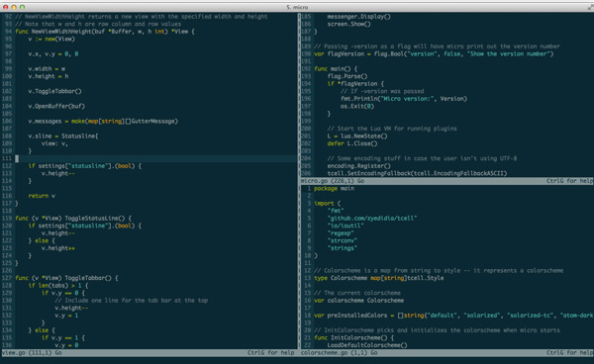The image size is (594, 364).
Task: Click the "tcell.SetEncodingFallback" line
Action: coord(417,173)
